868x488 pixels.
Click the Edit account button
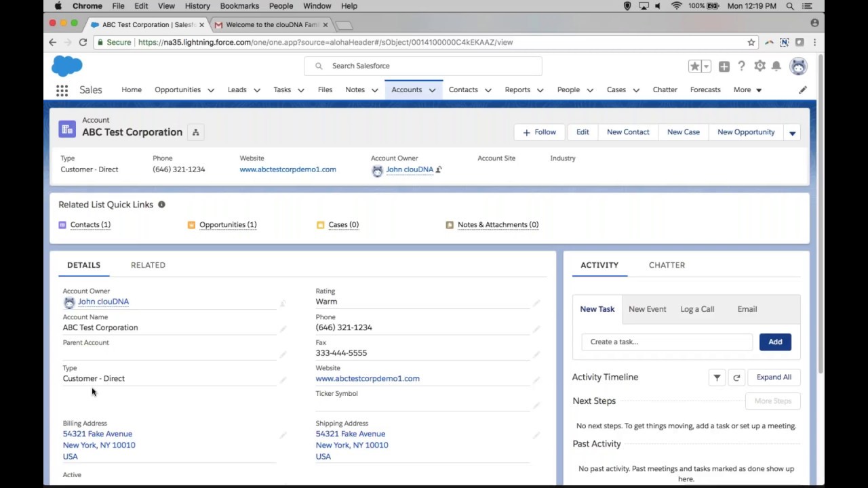[583, 132]
